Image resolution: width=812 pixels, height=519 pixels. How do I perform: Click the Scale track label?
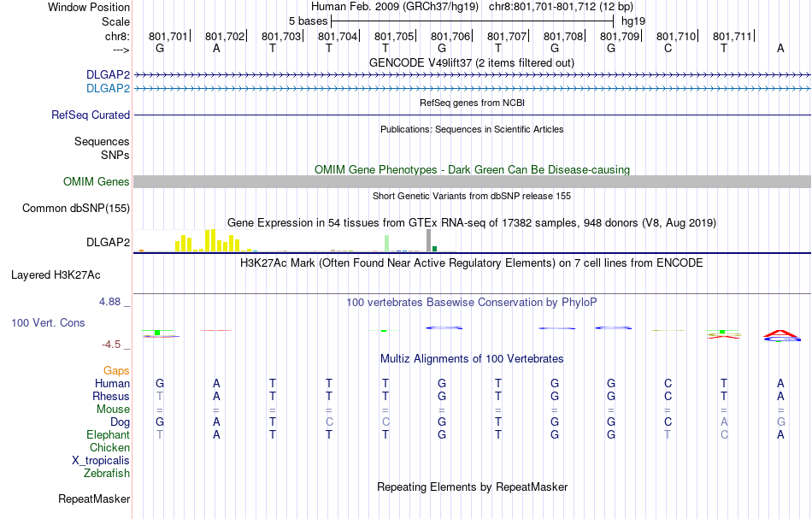115,21
